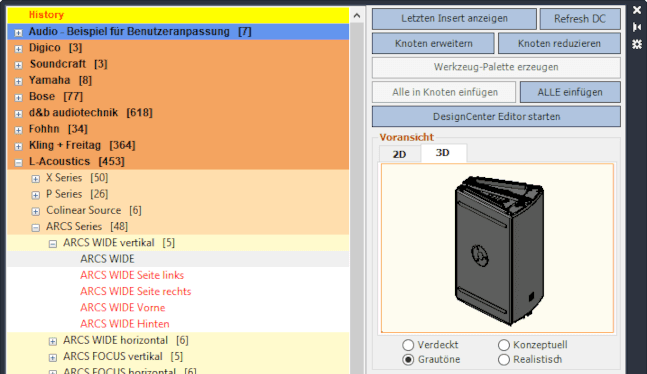Collapse the L-Acoustics node minus icon

pyautogui.click(x=19, y=163)
